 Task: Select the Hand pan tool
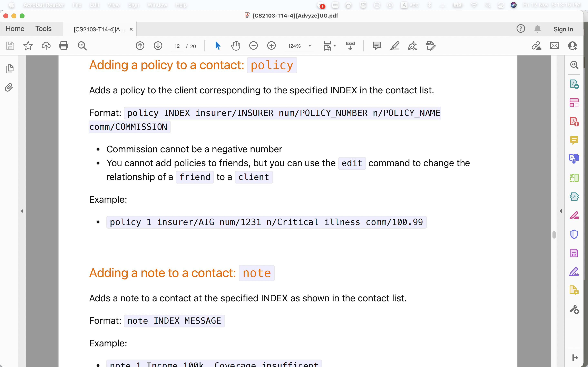pos(235,46)
